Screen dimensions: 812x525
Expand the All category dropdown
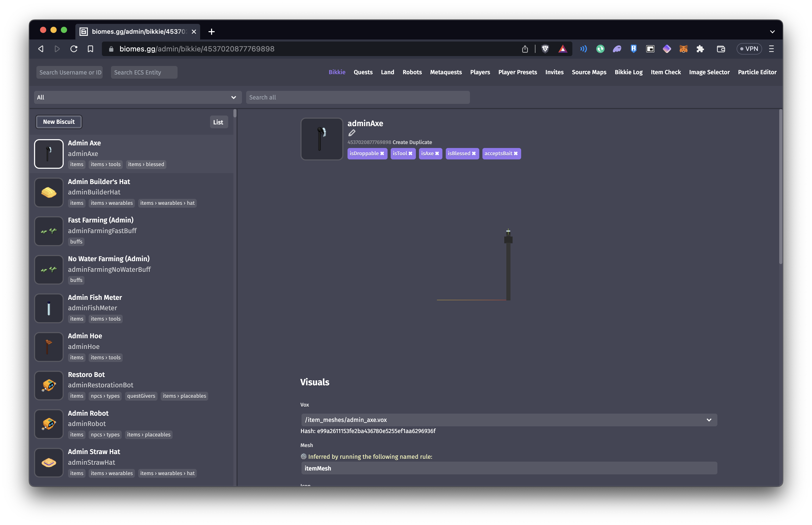pos(137,98)
